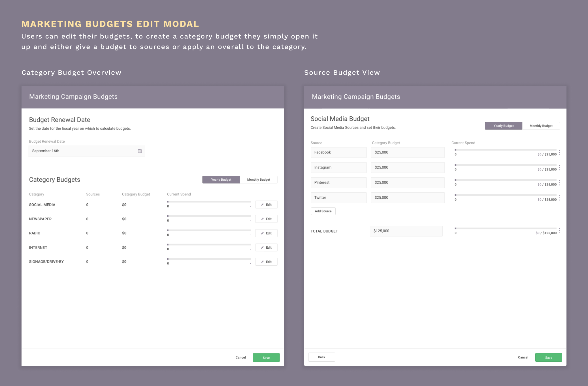This screenshot has height=386, width=588.
Task: Click Edit for the Radio category
Action: 266,233
